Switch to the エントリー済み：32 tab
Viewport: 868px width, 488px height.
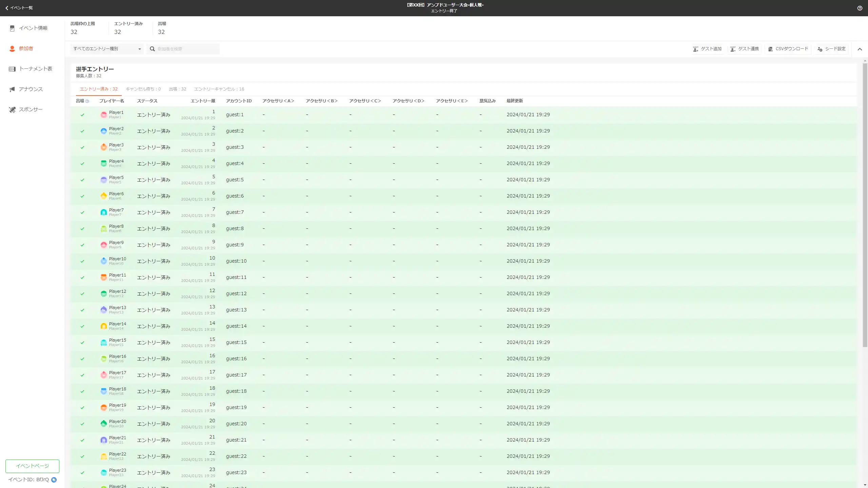(x=99, y=89)
